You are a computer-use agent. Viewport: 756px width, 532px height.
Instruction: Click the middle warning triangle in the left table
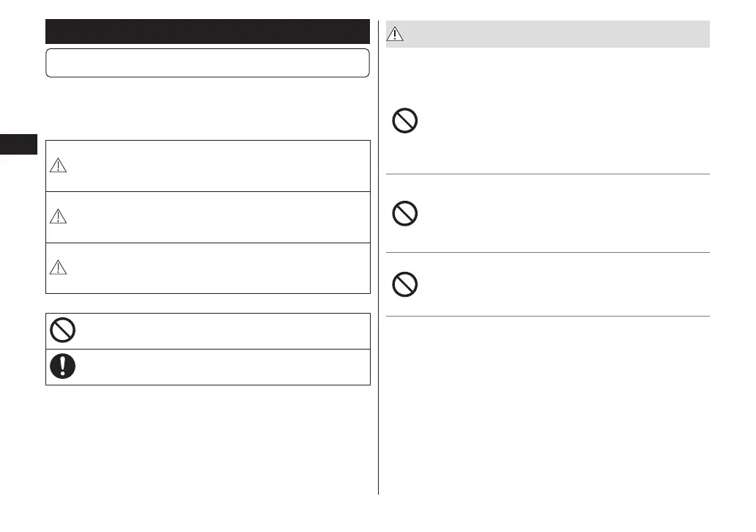point(58,217)
